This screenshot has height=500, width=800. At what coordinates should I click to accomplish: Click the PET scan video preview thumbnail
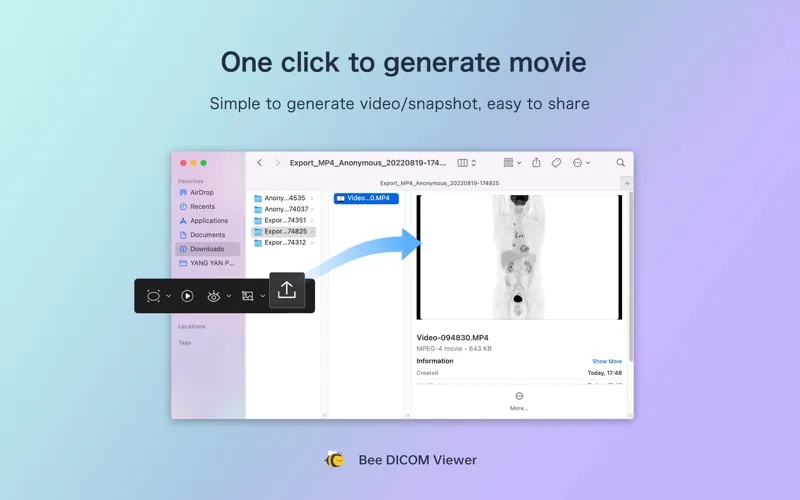[519, 257]
